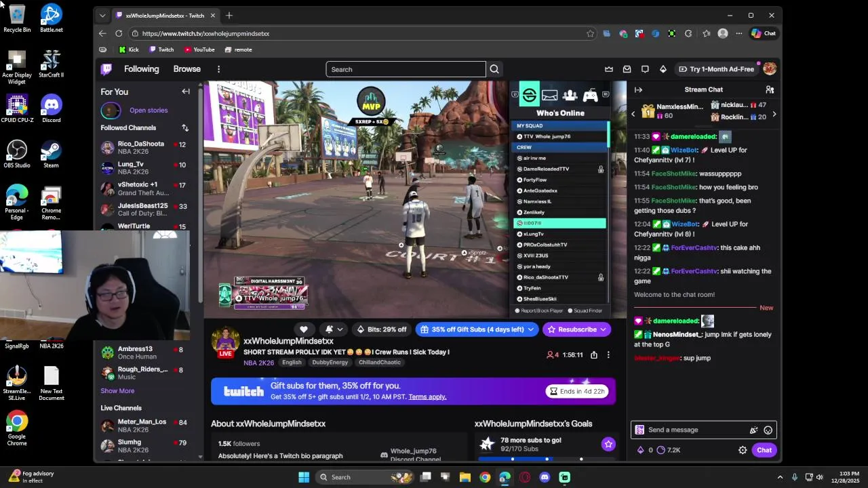
Task: Click the share stream icon
Action: coord(594,355)
